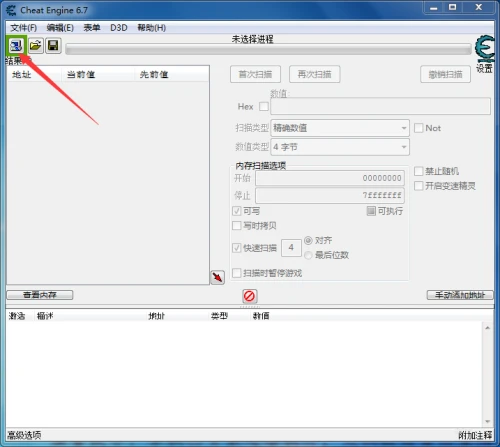500x447 pixels.
Task: Expand the 数值类型 4 字节 dropdown
Action: 340,147
